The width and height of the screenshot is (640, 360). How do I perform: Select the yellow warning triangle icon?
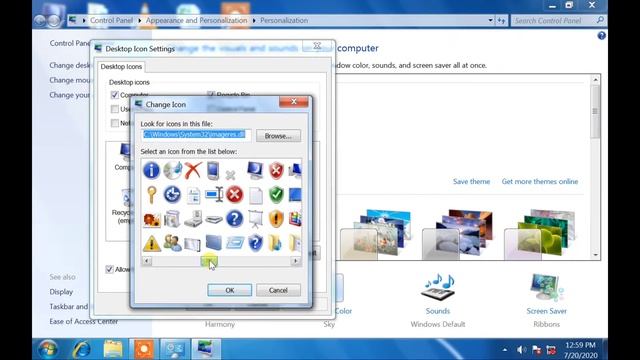tap(152, 243)
